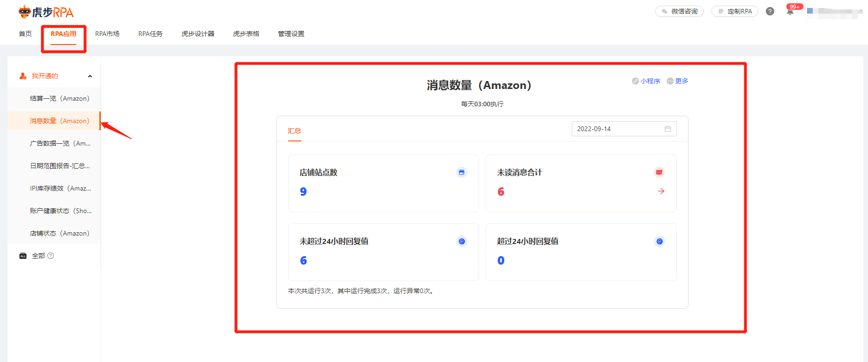
Task: Click the 未读消息合计 value 6
Action: tap(501, 192)
